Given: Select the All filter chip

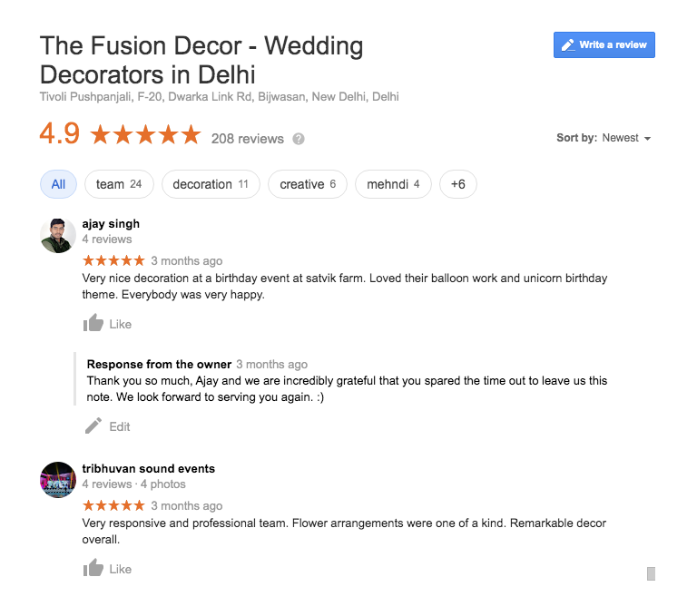Looking at the screenshot, I should (x=58, y=184).
